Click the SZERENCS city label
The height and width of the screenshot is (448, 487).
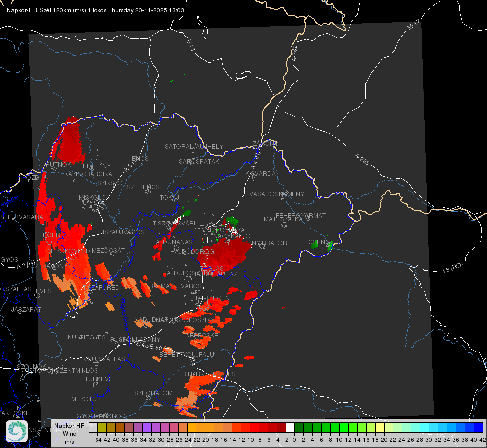pyautogui.click(x=143, y=187)
